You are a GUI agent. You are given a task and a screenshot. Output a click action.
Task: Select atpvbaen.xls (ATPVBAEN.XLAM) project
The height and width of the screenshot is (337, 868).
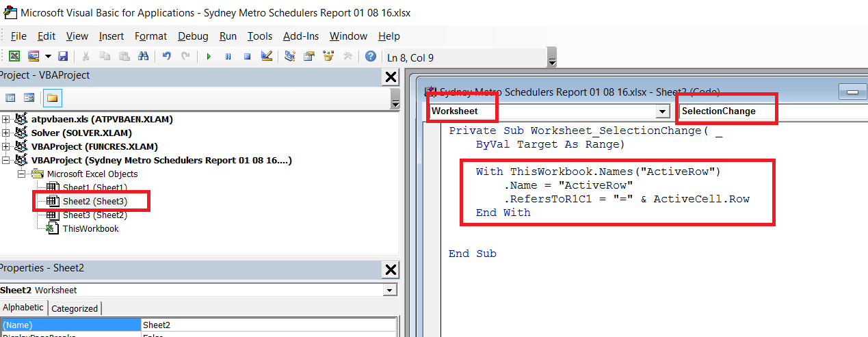102,119
